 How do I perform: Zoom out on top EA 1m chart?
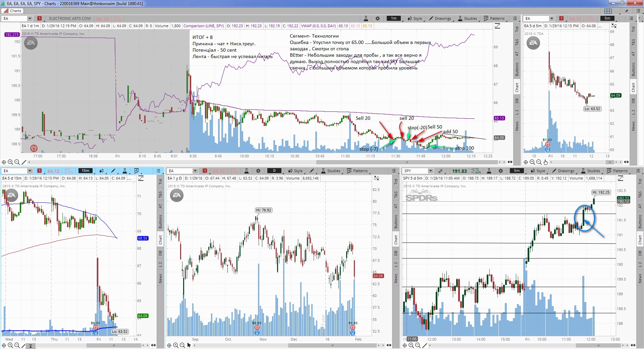coord(17,162)
